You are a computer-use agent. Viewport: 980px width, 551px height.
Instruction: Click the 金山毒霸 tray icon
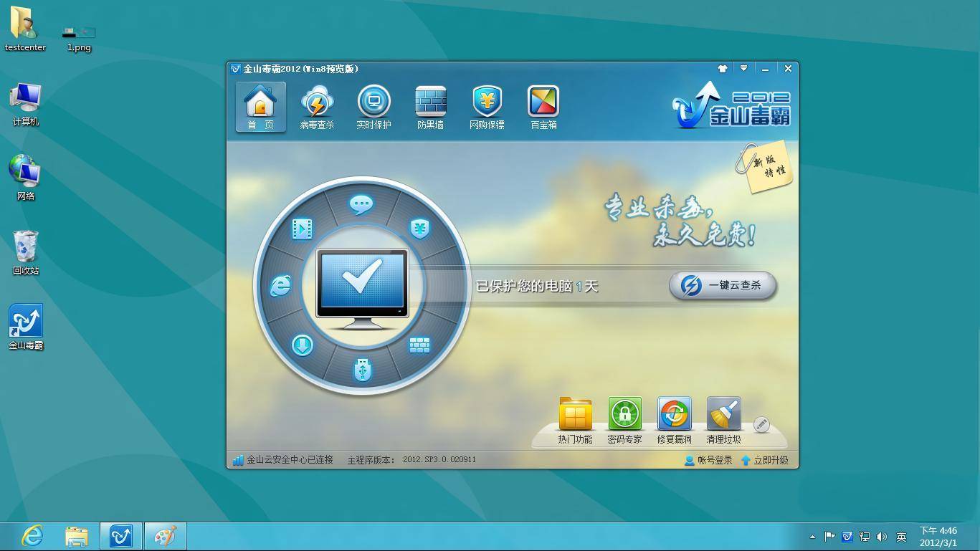(x=847, y=536)
